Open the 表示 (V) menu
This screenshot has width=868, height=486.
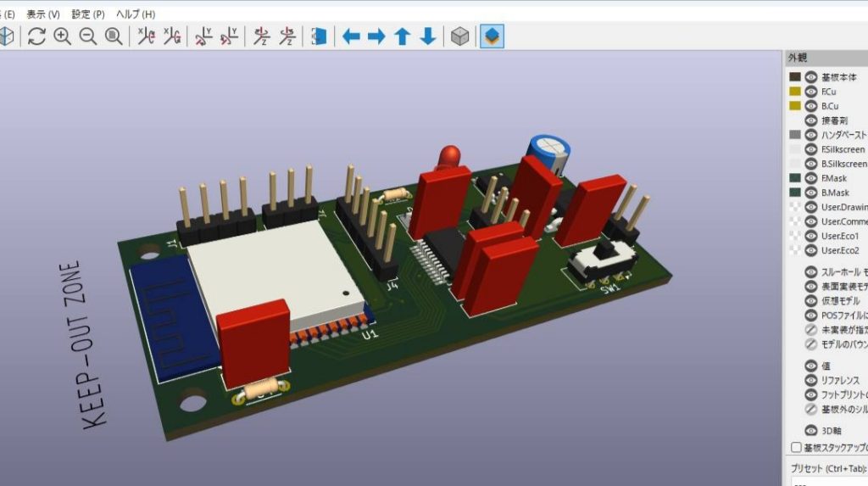pos(43,14)
